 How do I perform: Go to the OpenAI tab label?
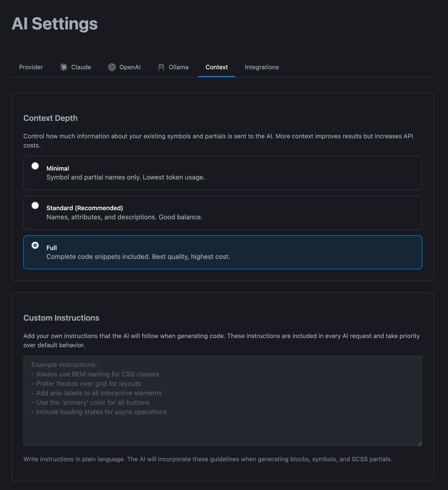(x=130, y=67)
